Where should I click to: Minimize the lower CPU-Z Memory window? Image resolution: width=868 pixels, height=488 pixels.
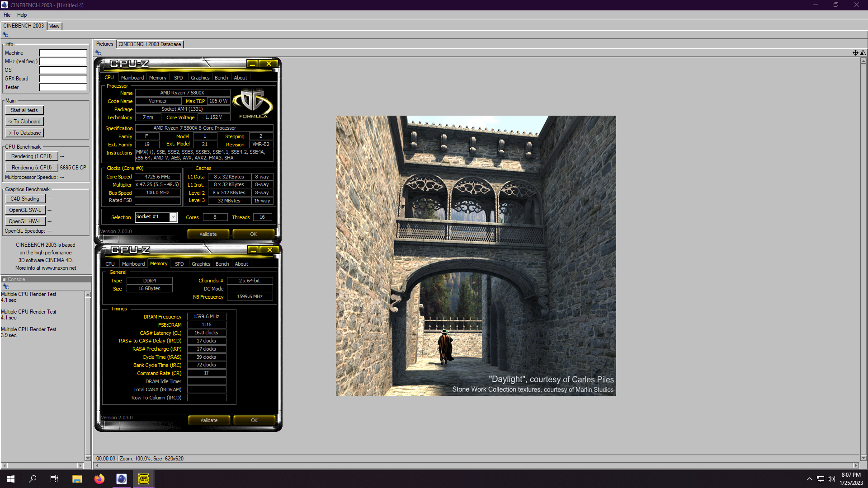point(254,250)
